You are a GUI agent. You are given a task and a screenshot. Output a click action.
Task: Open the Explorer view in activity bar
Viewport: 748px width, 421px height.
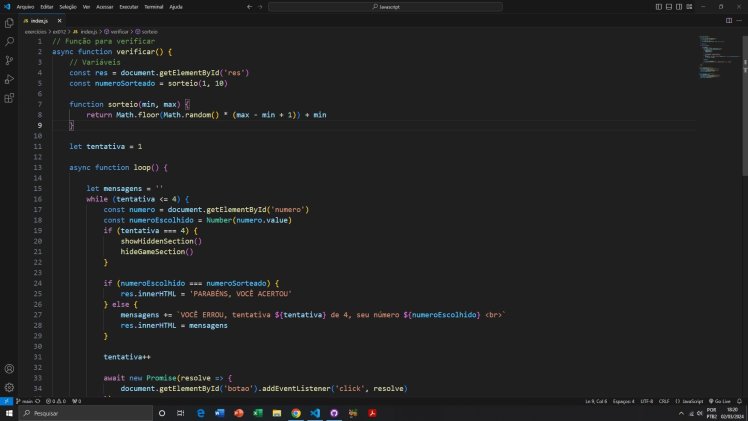9,23
